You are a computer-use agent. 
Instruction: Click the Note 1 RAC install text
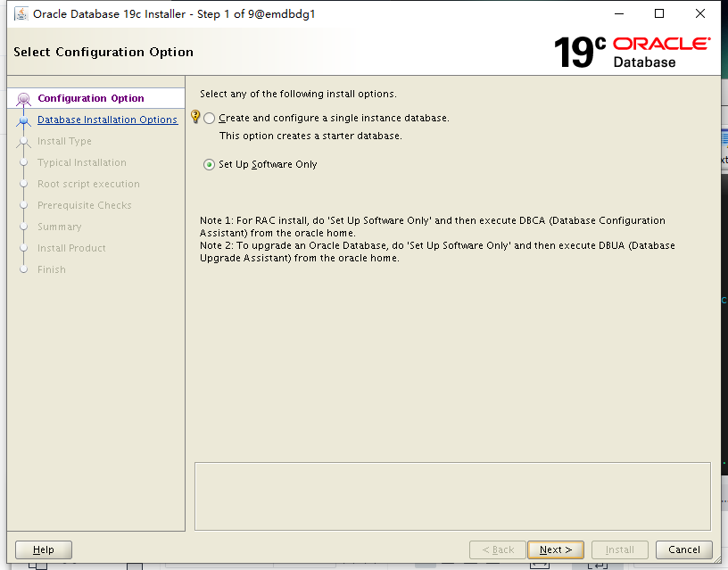coord(432,227)
